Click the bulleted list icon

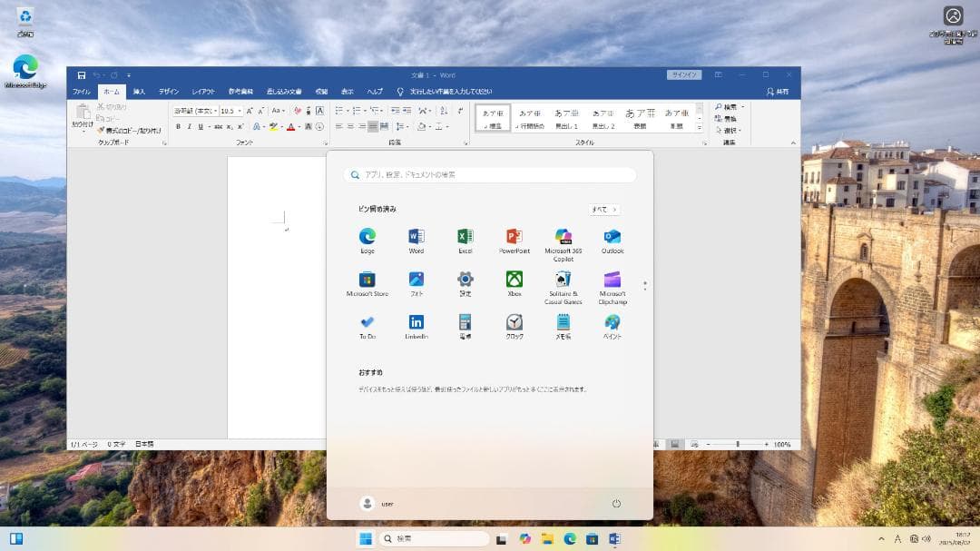[338, 111]
